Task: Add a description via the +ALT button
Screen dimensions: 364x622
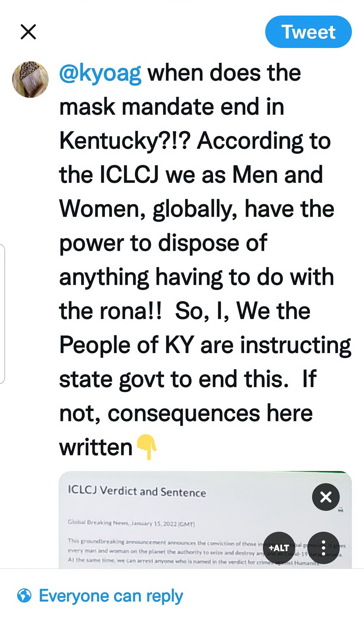Action: 279,548
